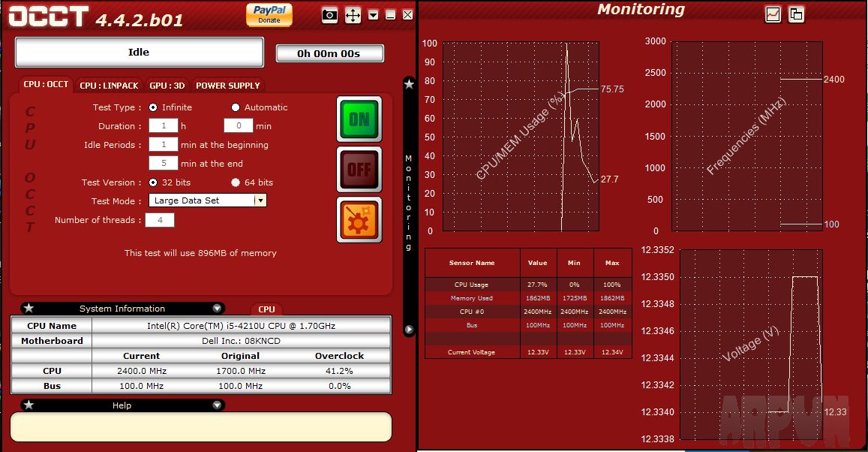The height and width of the screenshot is (452, 868).
Task: Click the 0h 00m 00s timer display
Action: pos(329,54)
